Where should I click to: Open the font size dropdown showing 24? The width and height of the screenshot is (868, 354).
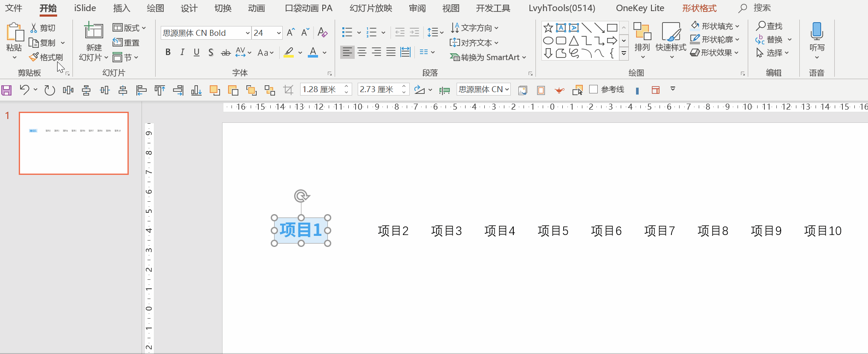point(279,33)
